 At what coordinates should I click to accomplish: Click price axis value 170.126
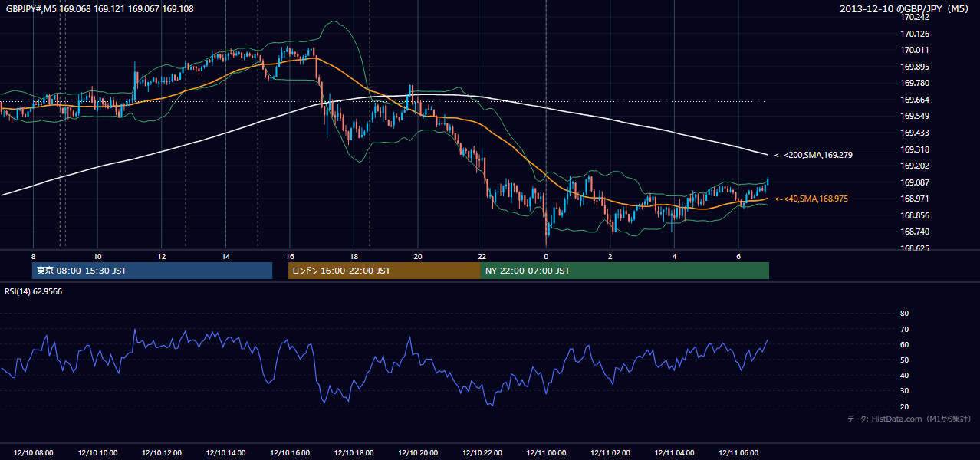click(914, 34)
